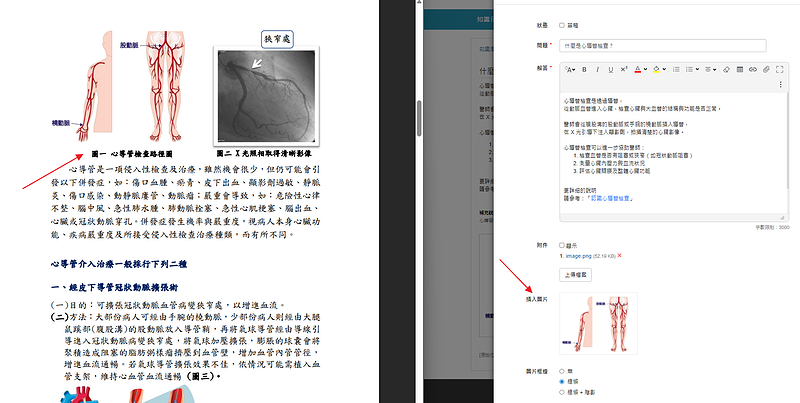Screen dimensions: 800x403
Task: Open the font size dropdown
Action: click(569, 69)
